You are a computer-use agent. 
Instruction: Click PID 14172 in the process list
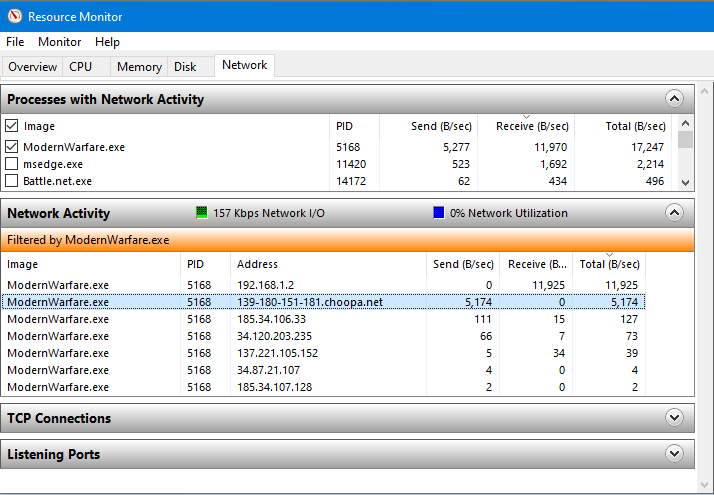[x=351, y=181]
